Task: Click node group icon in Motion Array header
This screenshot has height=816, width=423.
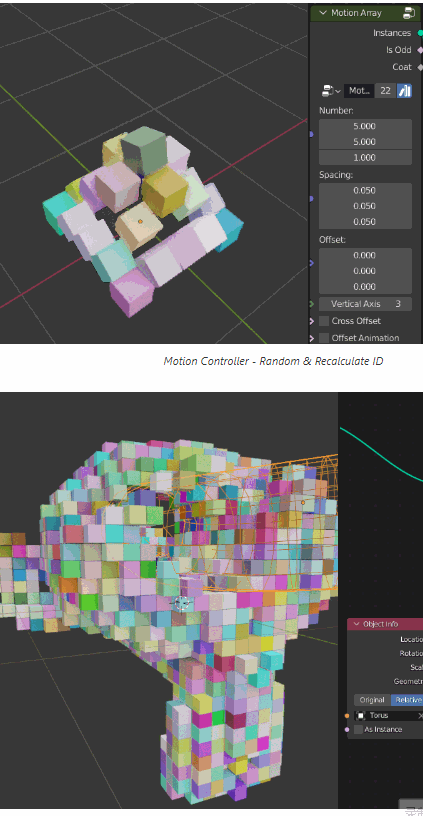Action: click(x=409, y=13)
